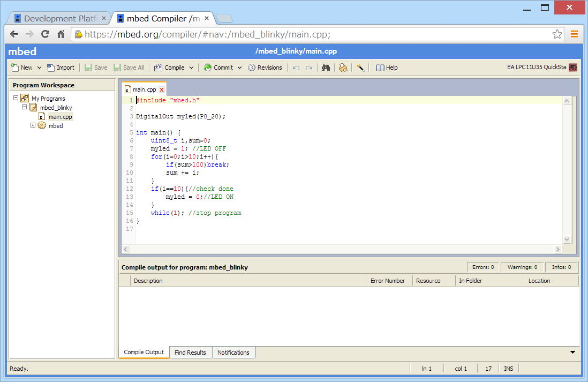Click the Warnings: 0 filter button

pos(522,267)
